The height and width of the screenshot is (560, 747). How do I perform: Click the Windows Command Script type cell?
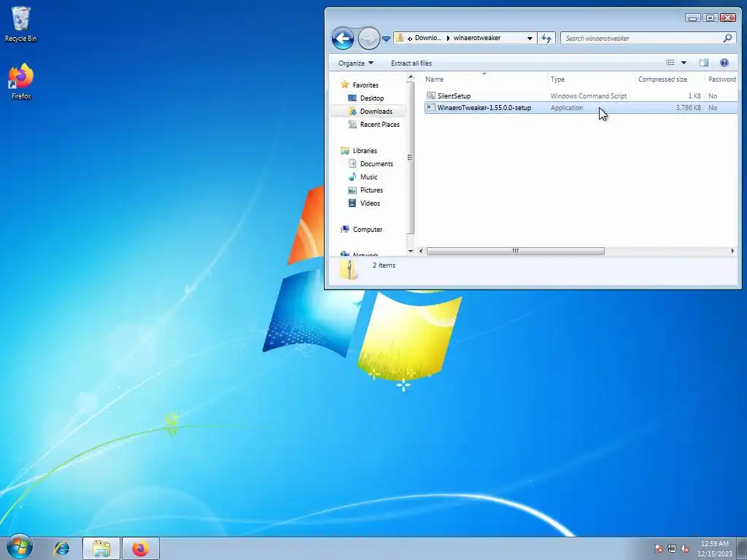(589, 96)
